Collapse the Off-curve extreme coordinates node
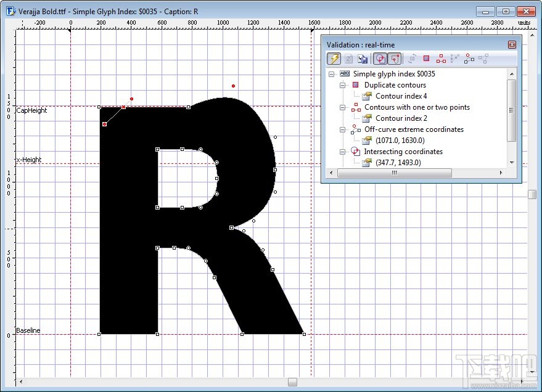542x392 pixels. point(342,129)
